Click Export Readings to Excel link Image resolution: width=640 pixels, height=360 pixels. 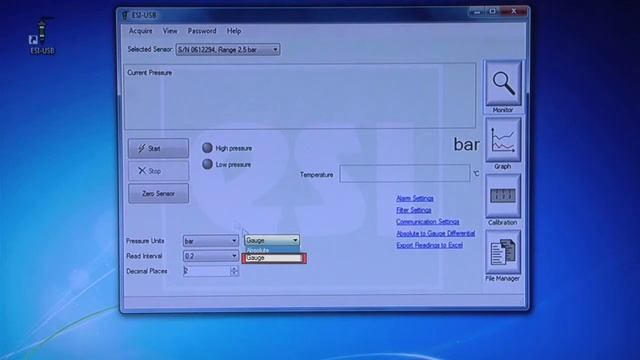pyautogui.click(x=429, y=245)
